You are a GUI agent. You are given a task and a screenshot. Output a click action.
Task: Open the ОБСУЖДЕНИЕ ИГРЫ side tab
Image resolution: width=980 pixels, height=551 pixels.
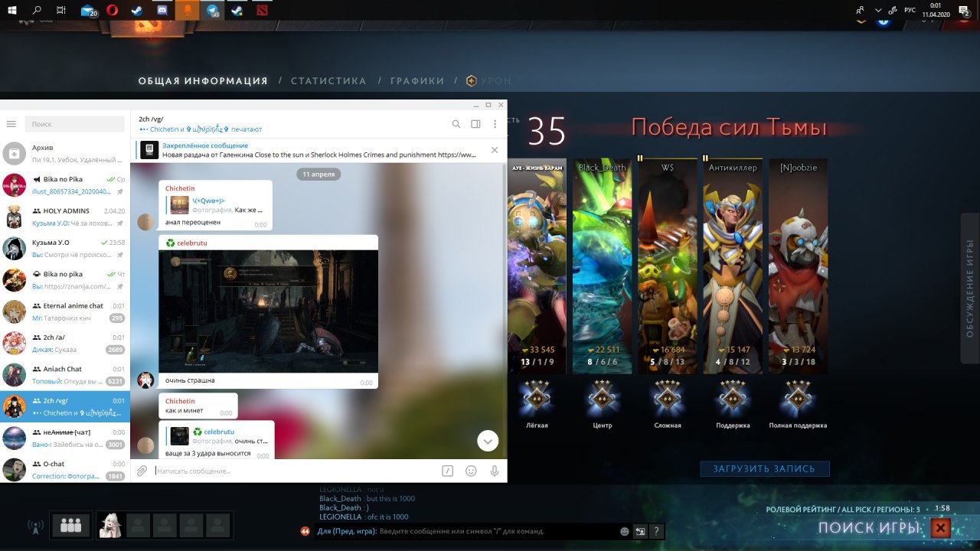[970, 289]
